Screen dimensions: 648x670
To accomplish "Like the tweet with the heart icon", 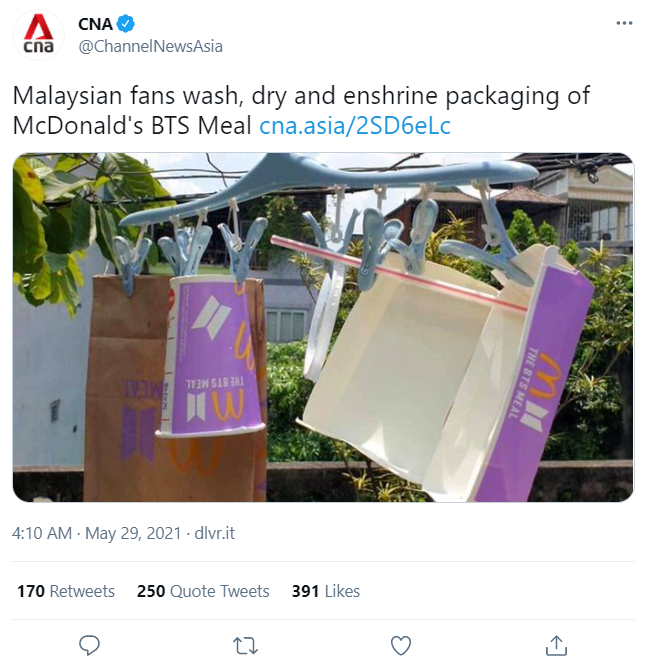I will 401,646.
